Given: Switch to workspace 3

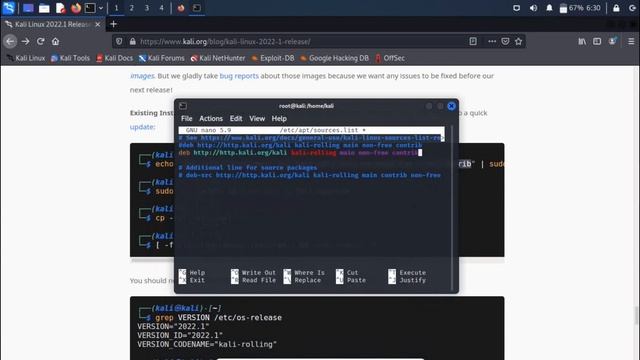Looking at the screenshot, I should [147, 8].
